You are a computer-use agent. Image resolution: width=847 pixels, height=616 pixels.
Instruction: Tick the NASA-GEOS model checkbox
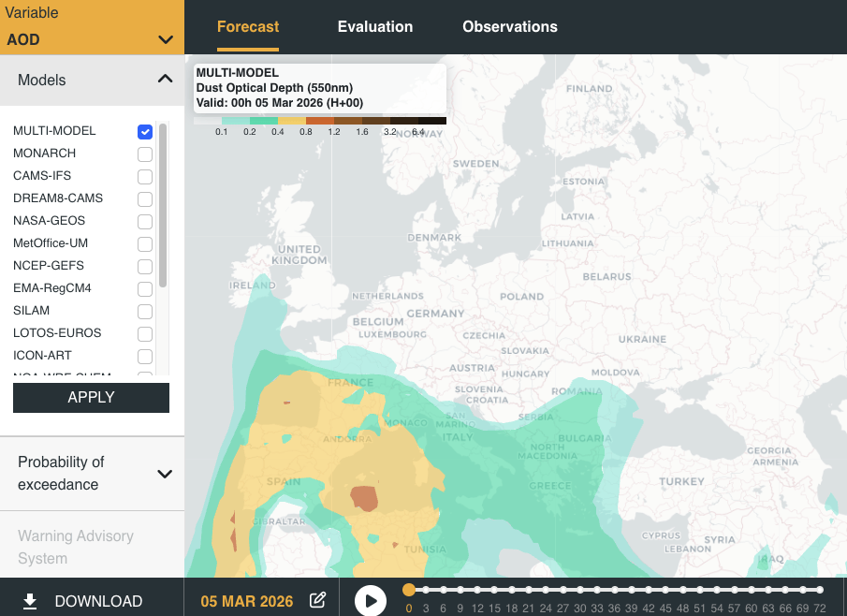pyautogui.click(x=145, y=222)
